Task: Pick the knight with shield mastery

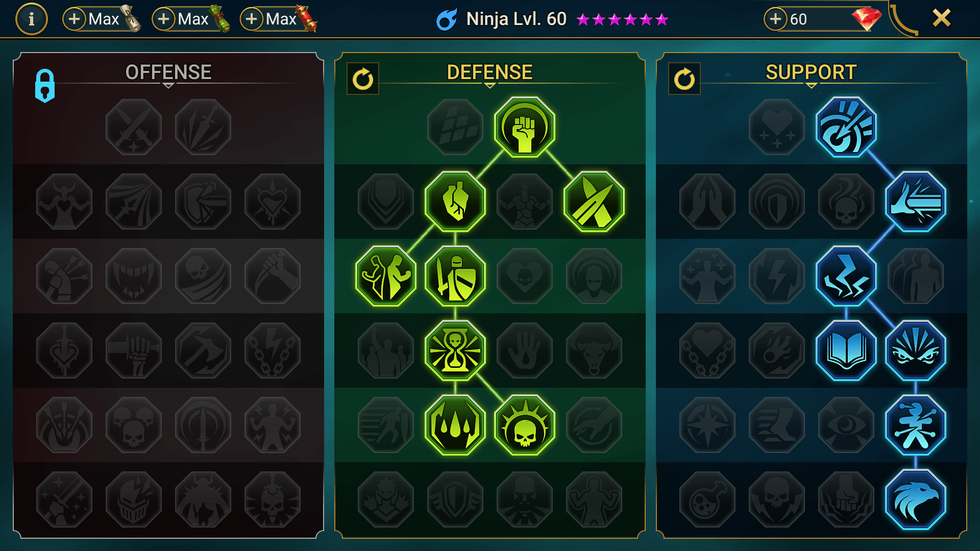Action: 455,276
